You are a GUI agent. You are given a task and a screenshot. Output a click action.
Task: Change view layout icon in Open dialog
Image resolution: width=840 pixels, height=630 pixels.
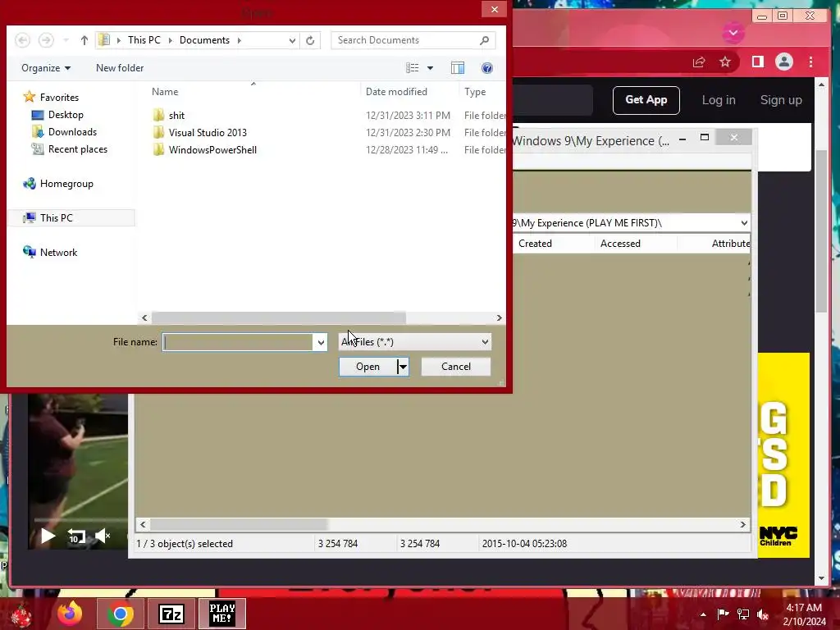(413, 68)
